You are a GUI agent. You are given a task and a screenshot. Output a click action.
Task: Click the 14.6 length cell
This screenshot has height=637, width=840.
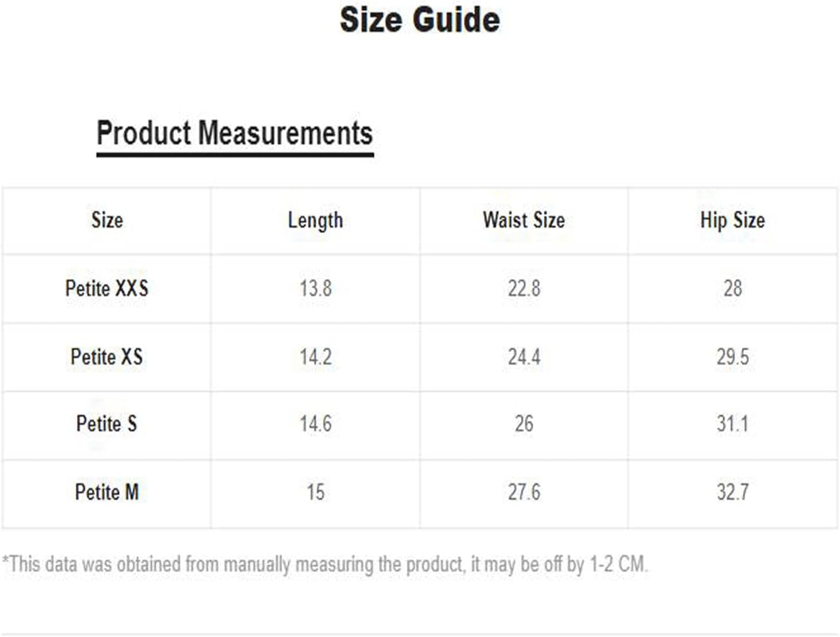pyautogui.click(x=315, y=423)
